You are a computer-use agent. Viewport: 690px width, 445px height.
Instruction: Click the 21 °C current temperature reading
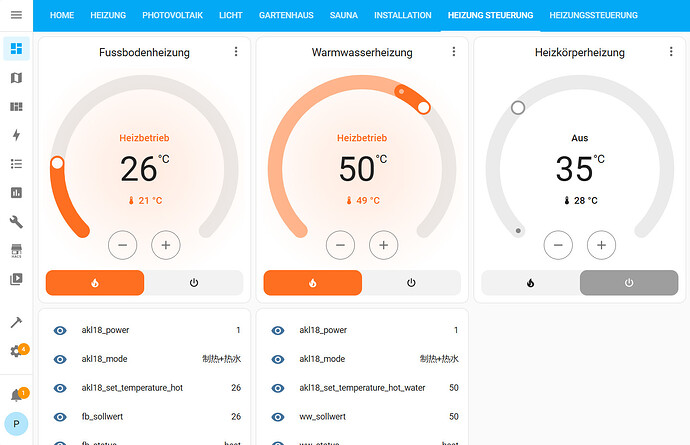(145, 201)
